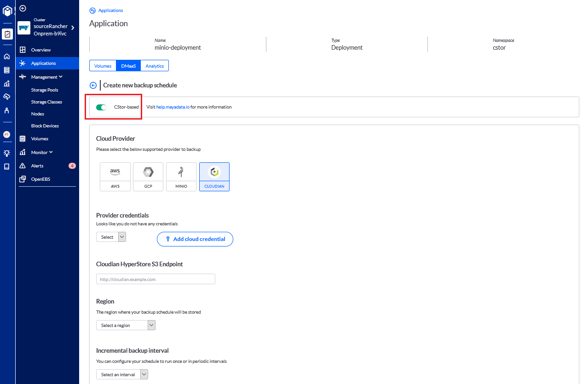Open Block Devices under Management
Viewport: 588px width, 384px height.
pyautogui.click(x=45, y=126)
